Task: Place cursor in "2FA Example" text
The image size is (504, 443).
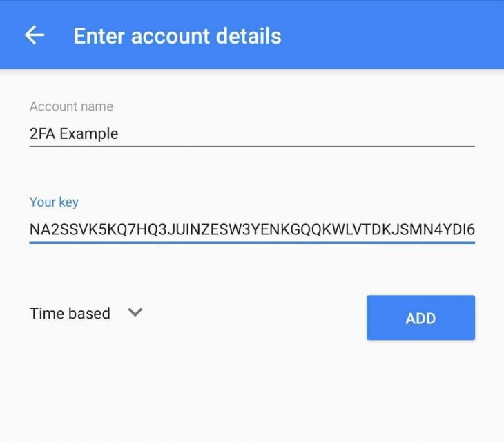Action: click(x=74, y=133)
